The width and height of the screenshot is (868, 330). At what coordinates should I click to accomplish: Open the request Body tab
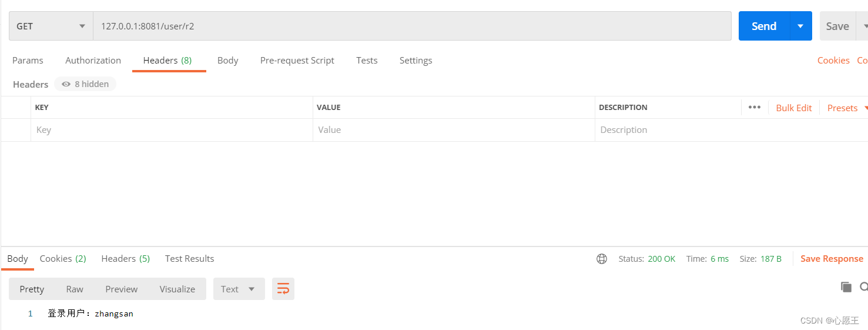click(227, 60)
